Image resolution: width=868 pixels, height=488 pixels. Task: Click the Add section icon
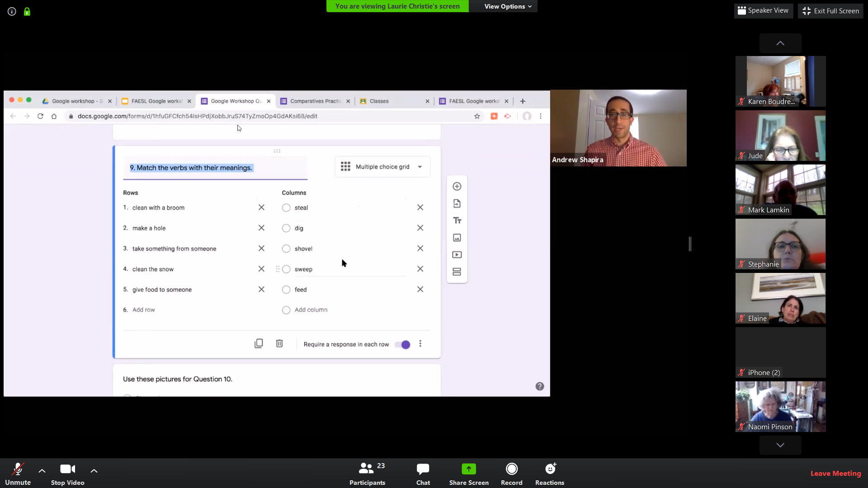click(x=457, y=272)
